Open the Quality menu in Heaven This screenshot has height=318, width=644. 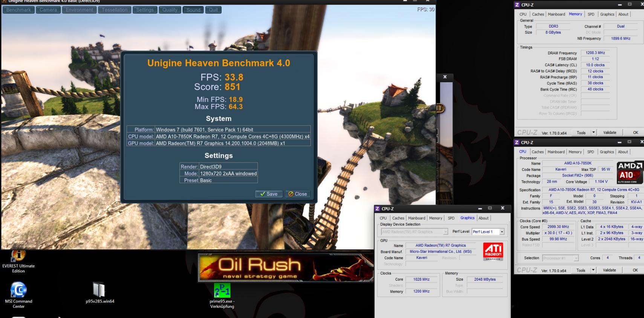coord(170,10)
